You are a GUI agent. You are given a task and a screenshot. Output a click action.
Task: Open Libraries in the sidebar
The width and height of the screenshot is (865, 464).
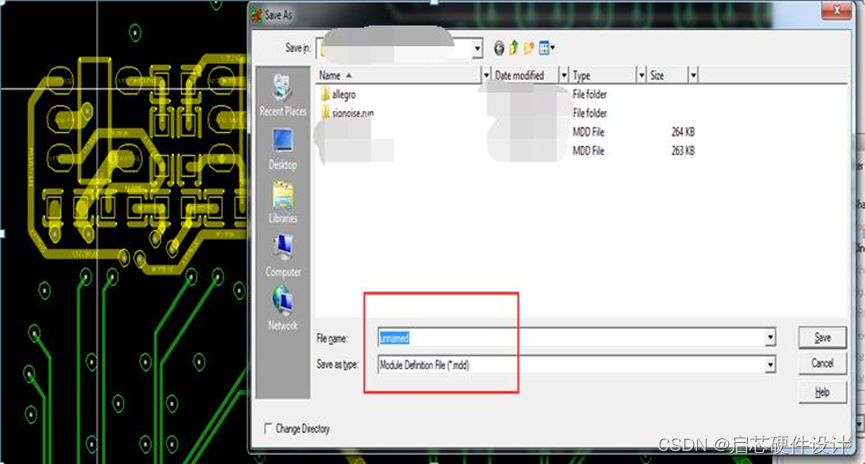[283, 201]
